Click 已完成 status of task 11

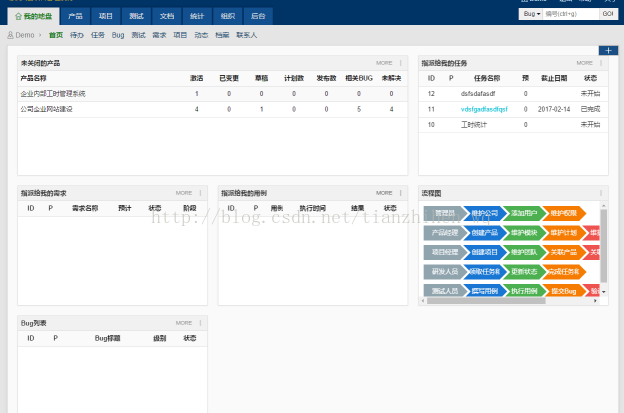tap(590, 109)
